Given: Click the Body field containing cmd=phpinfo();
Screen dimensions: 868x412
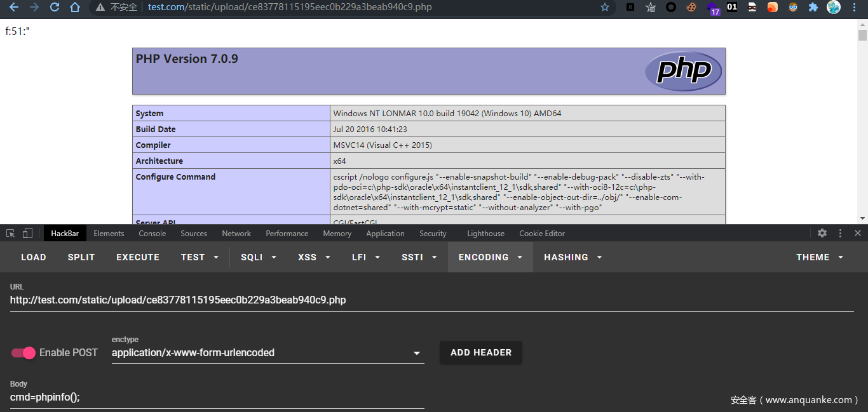Looking at the screenshot, I should point(216,397).
